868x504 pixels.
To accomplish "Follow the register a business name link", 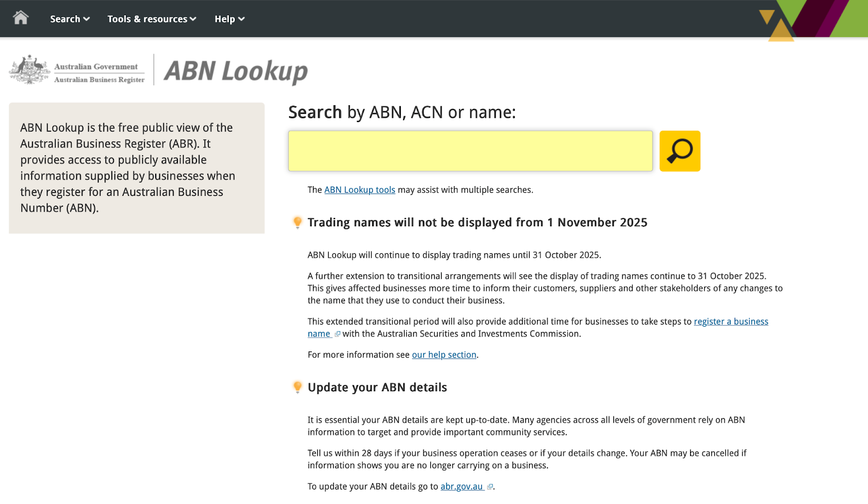I will [731, 322].
